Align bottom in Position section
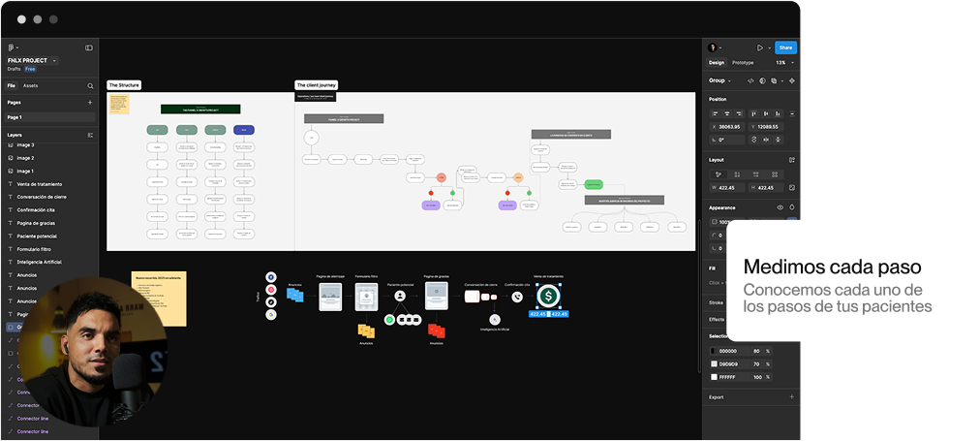Screen dimensions: 980x441 tap(778, 113)
